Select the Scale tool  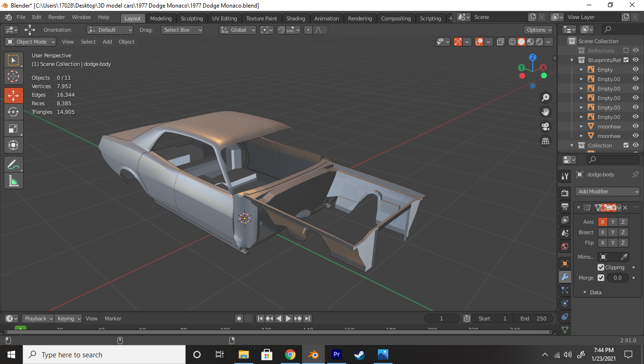(x=13, y=128)
